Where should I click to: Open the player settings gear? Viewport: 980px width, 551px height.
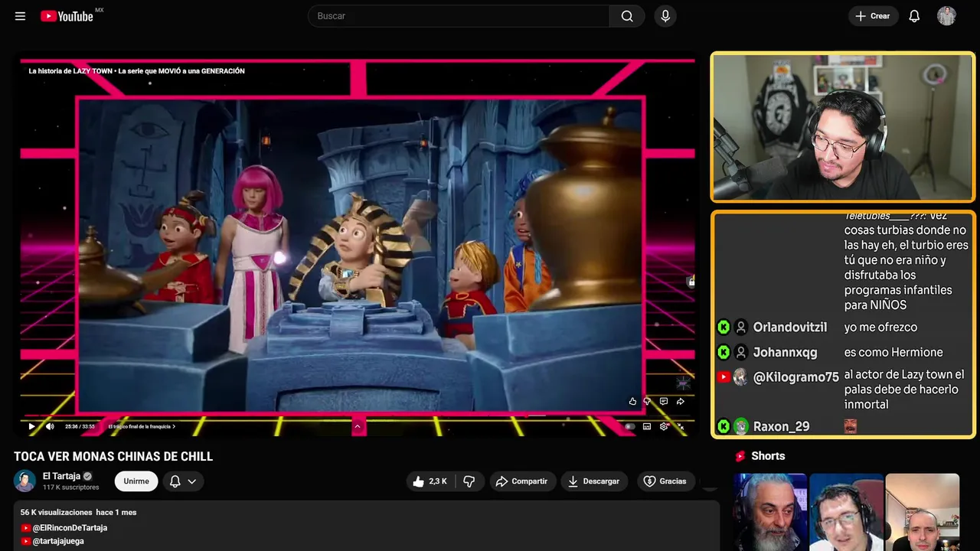click(x=664, y=426)
